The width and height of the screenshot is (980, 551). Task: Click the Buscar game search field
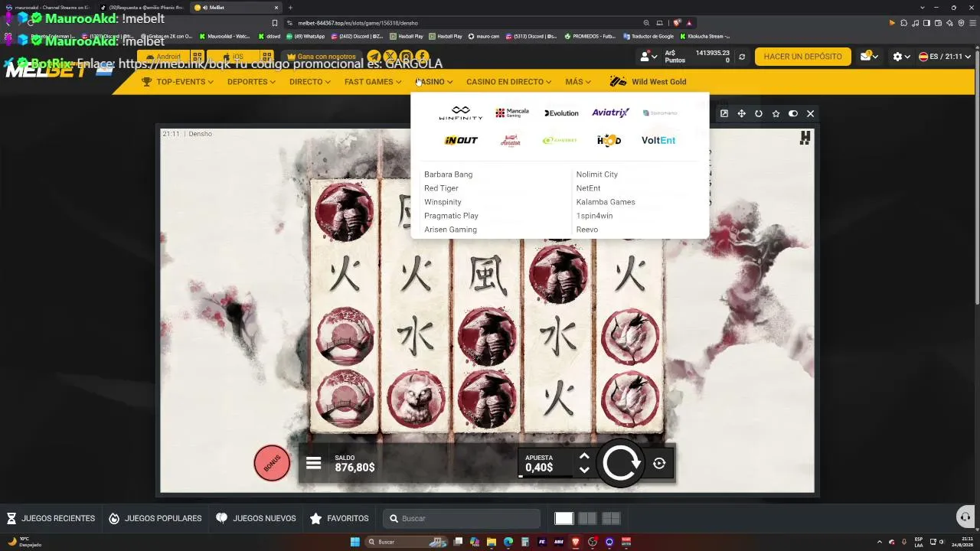pos(462,518)
